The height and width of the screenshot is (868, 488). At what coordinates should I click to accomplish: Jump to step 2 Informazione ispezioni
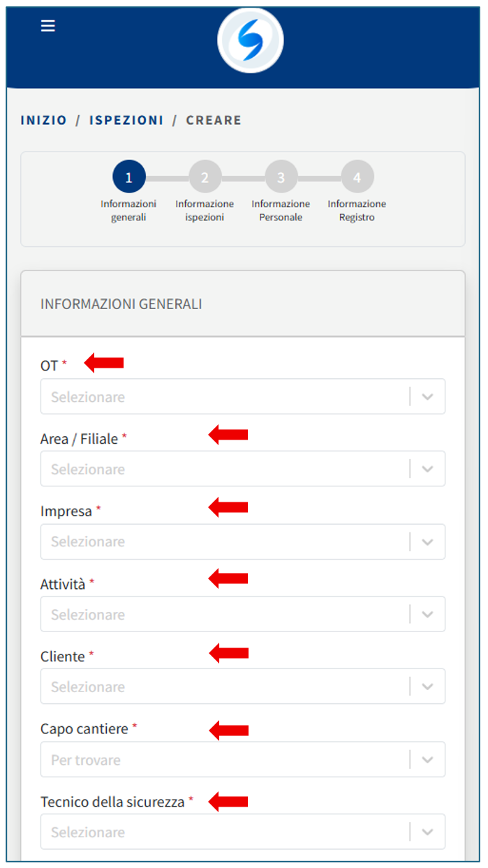click(x=205, y=177)
